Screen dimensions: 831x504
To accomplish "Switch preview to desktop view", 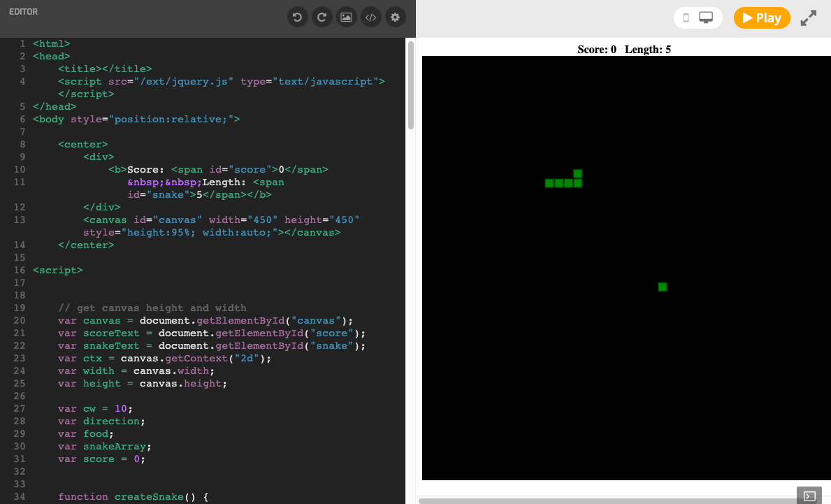I will [706, 18].
